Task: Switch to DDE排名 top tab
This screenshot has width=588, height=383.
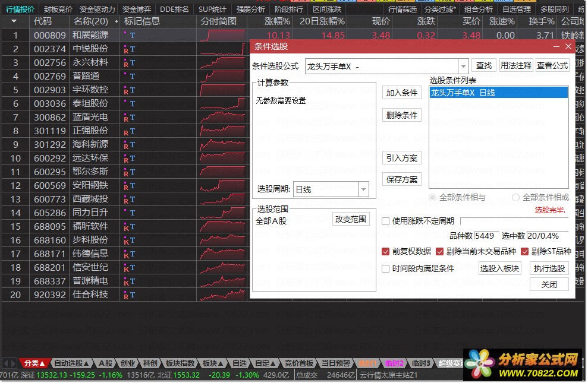Action: [x=174, y=9]
